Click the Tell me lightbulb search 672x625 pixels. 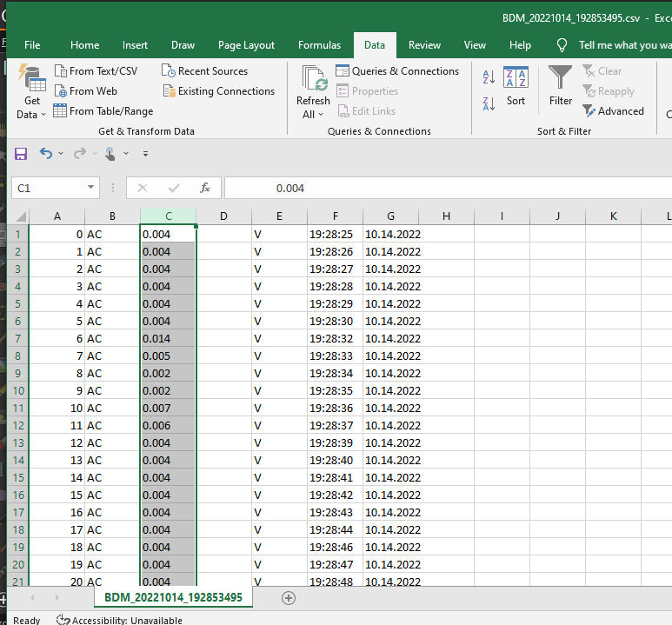[562, 45]
